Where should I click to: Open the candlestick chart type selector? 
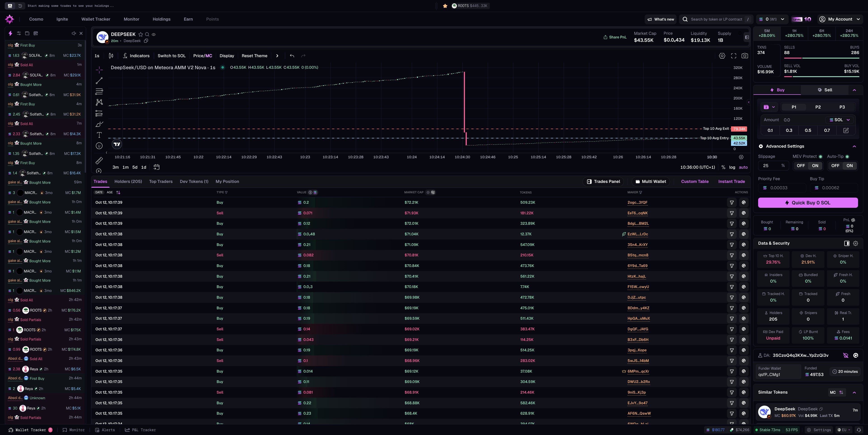coord(111,56)
